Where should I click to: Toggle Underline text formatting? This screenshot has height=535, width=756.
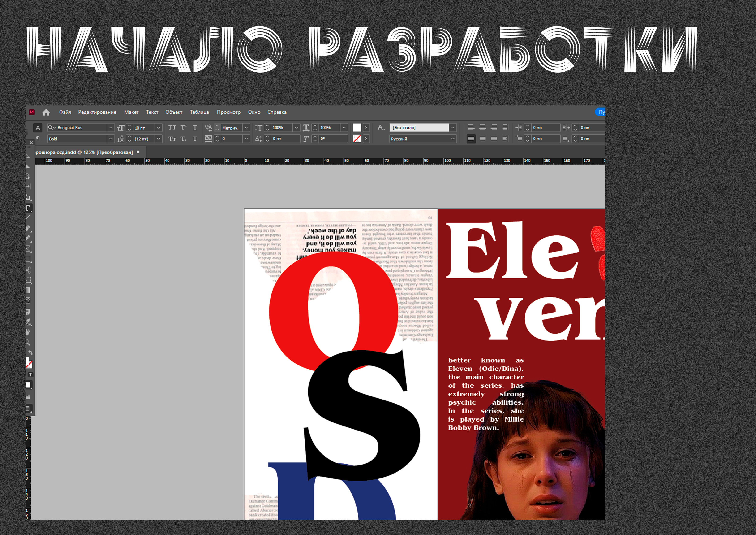click(195, 127)
